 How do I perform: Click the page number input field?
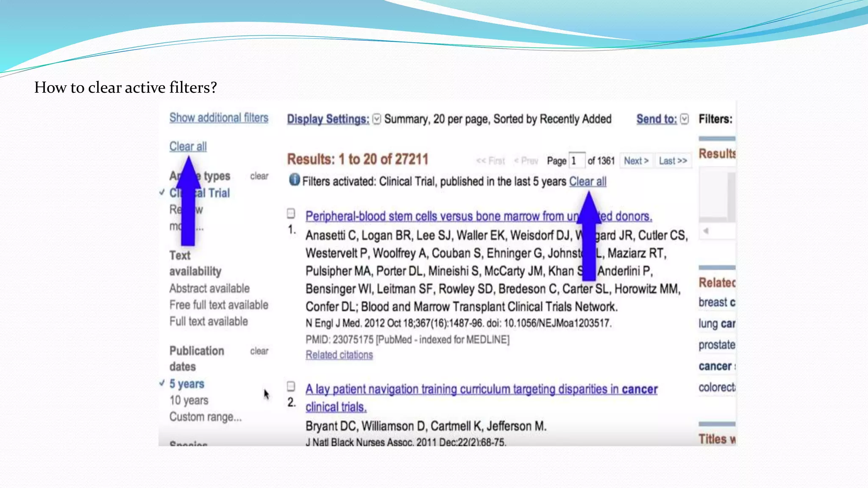[576, 161]
